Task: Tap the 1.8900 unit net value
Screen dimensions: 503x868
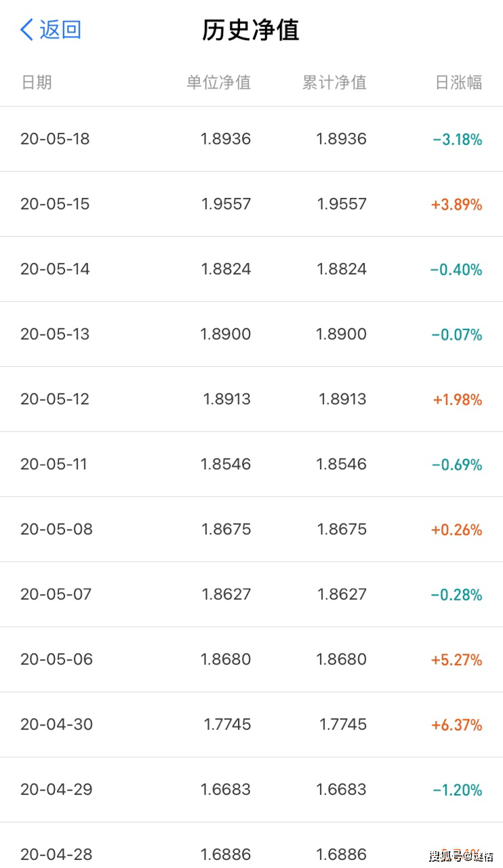Action: click(x=226, y=334)
